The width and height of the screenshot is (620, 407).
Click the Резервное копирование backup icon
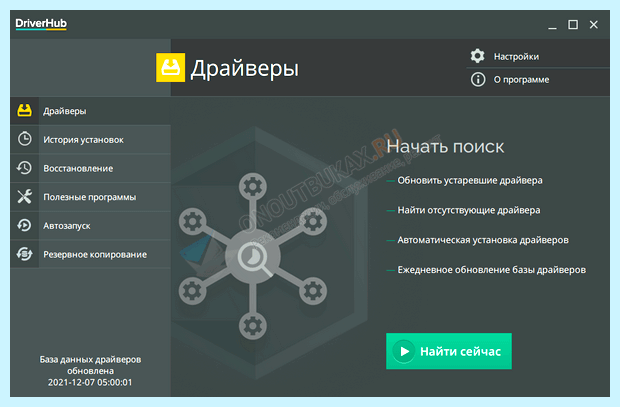25,254
